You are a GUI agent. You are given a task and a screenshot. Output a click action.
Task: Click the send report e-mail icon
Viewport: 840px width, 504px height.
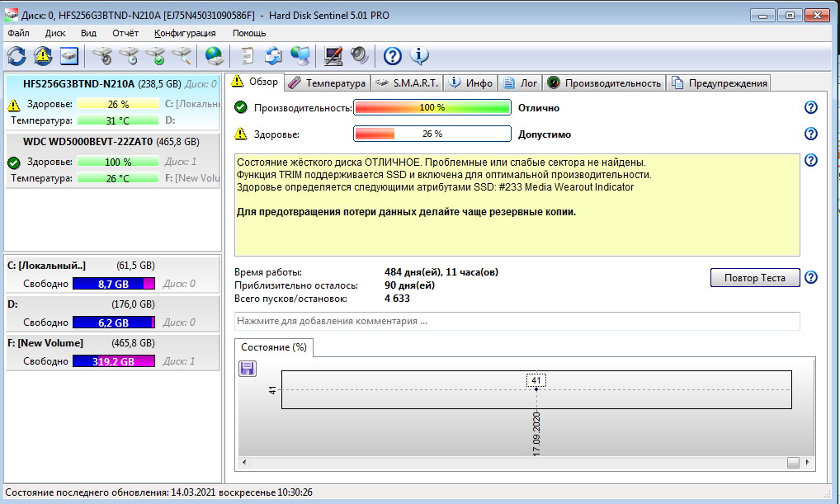pyautogui.click(x=273, y=56)
